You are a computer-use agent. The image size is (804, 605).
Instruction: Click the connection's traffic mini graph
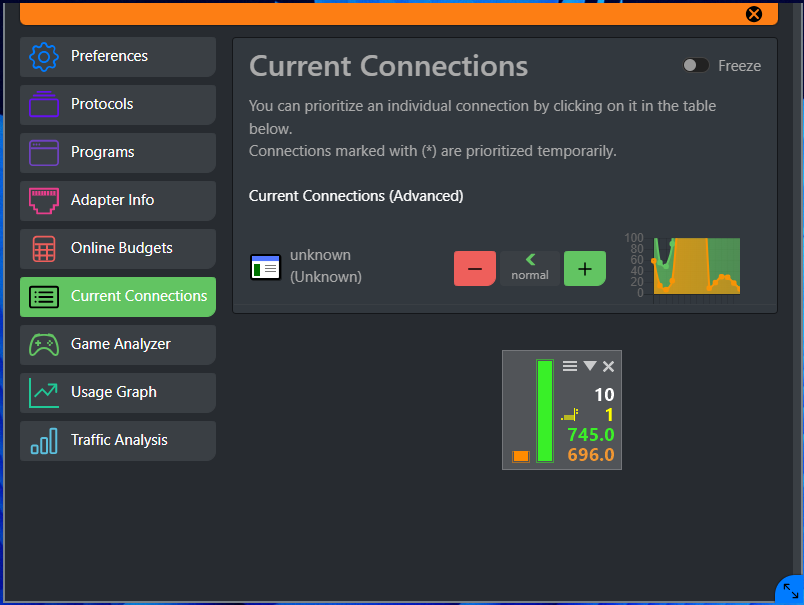click(x=696, y=266)
